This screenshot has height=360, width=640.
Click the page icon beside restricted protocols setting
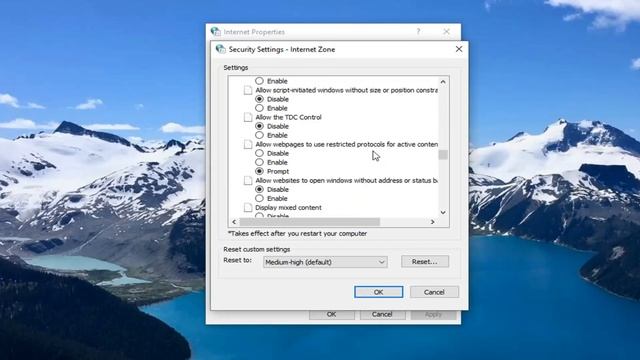[248, 144]
